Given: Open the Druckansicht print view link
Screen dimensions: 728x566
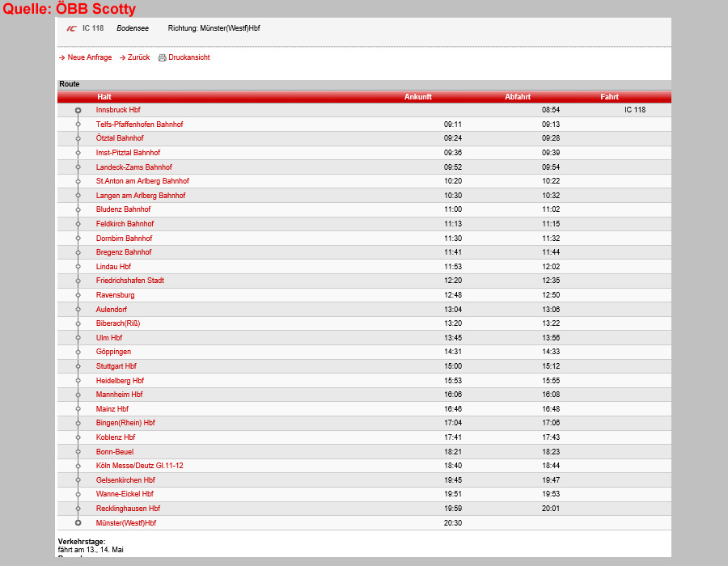Looking at the screenshot, I should [189, 57].
